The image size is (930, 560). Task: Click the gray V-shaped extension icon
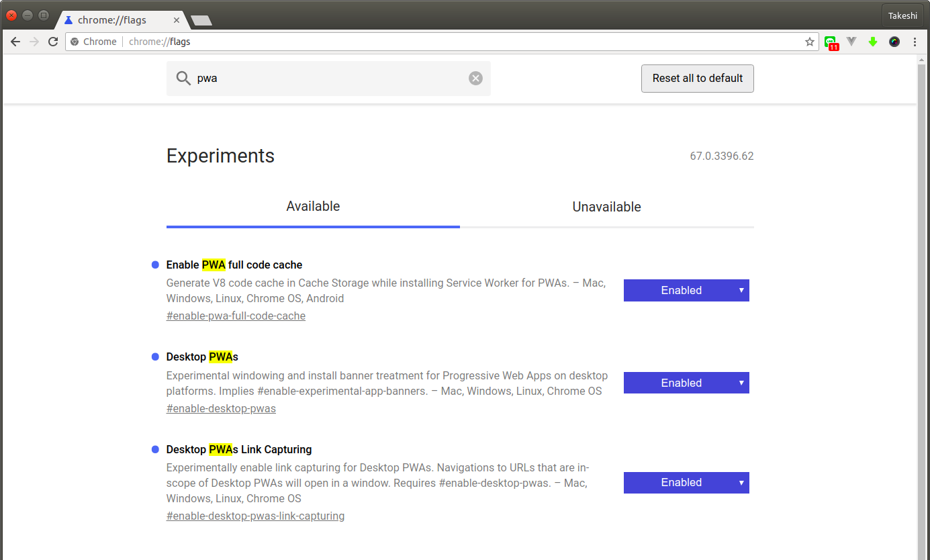(x=851, y=42)
